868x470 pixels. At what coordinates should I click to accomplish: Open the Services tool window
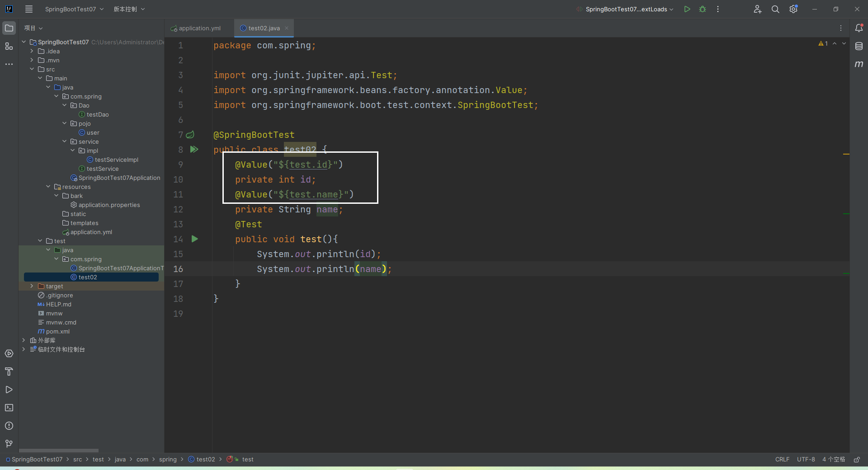[x=9, y=353]
